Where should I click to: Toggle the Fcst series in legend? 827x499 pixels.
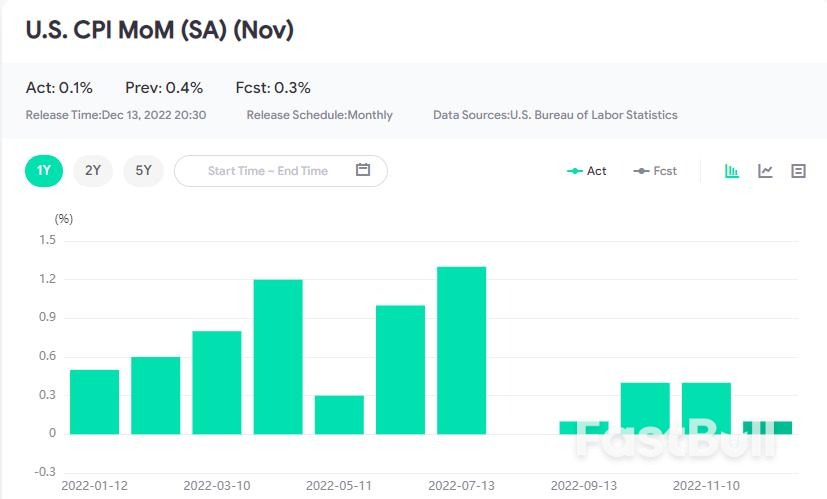click(655, 171)
